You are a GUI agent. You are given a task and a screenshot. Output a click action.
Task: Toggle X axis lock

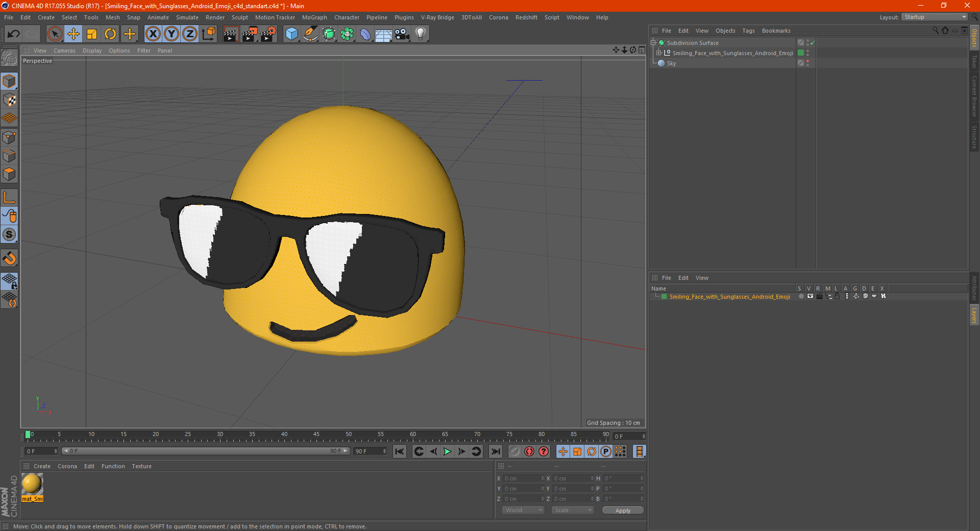tap(153, 34)
